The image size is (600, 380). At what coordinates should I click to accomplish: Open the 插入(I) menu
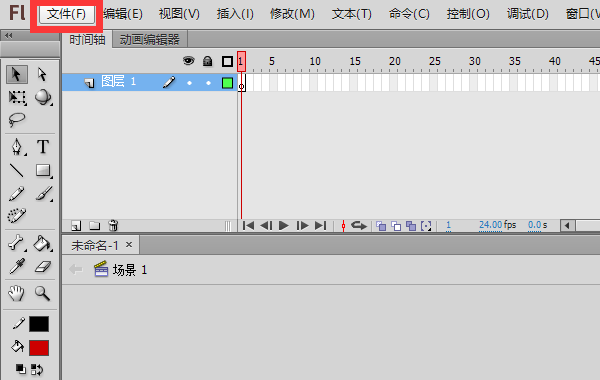coord(235,14)
